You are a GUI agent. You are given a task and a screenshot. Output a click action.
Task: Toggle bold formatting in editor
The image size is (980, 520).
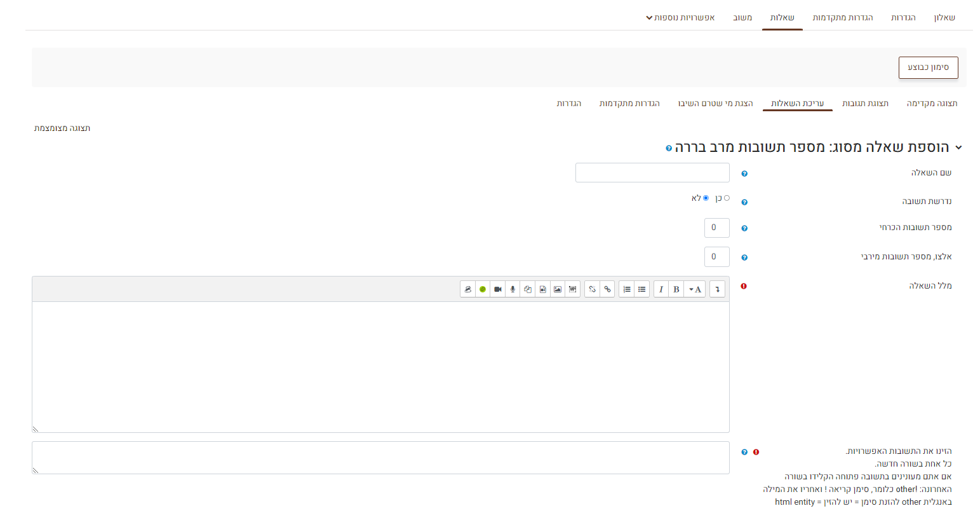click(x=676, y=289)
